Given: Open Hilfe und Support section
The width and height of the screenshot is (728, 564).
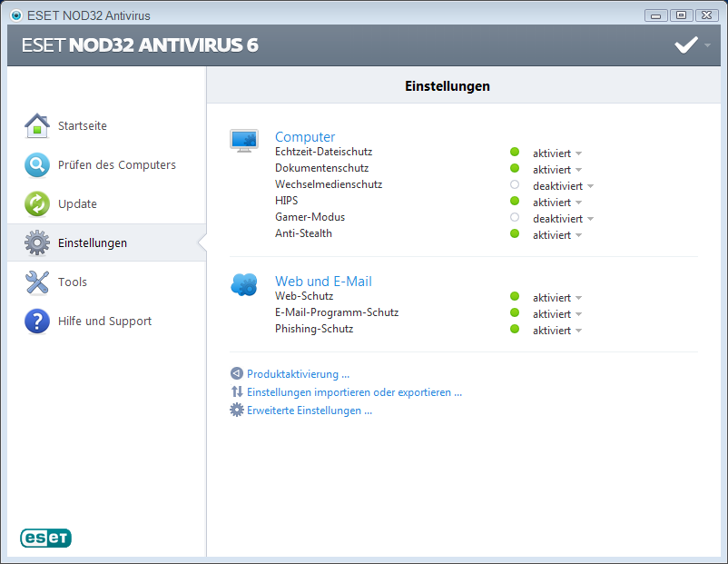Looking at the screenshot, I should click(x=107, y=321).
